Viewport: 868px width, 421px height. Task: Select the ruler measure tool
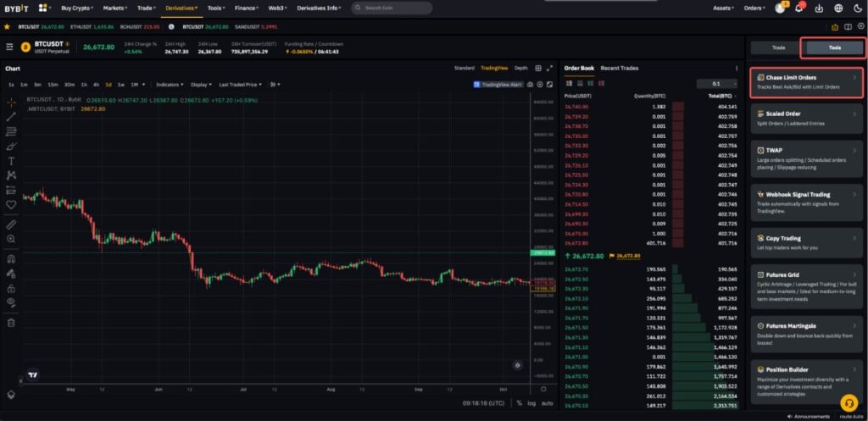[x=11, y=224]
